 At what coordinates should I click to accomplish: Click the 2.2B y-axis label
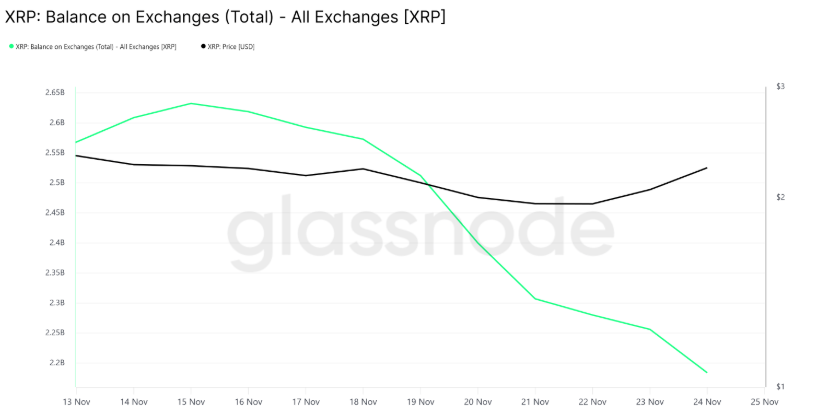pos(56,363)
